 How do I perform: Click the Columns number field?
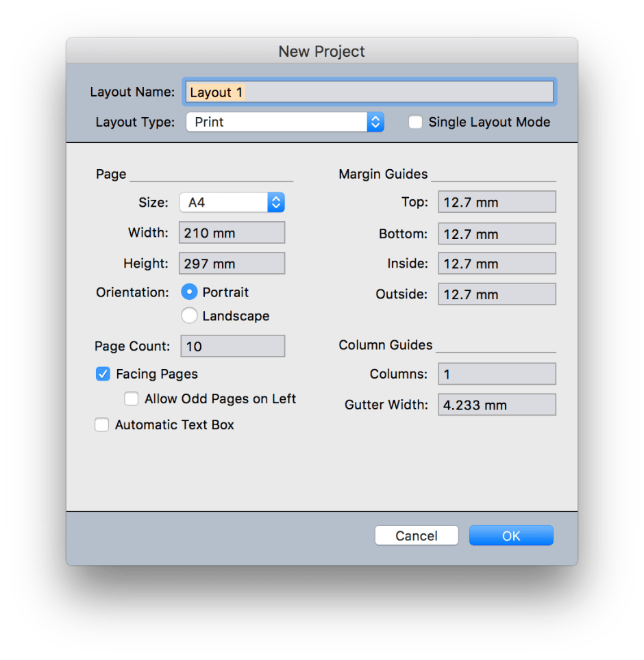click(x=497, y=375)
